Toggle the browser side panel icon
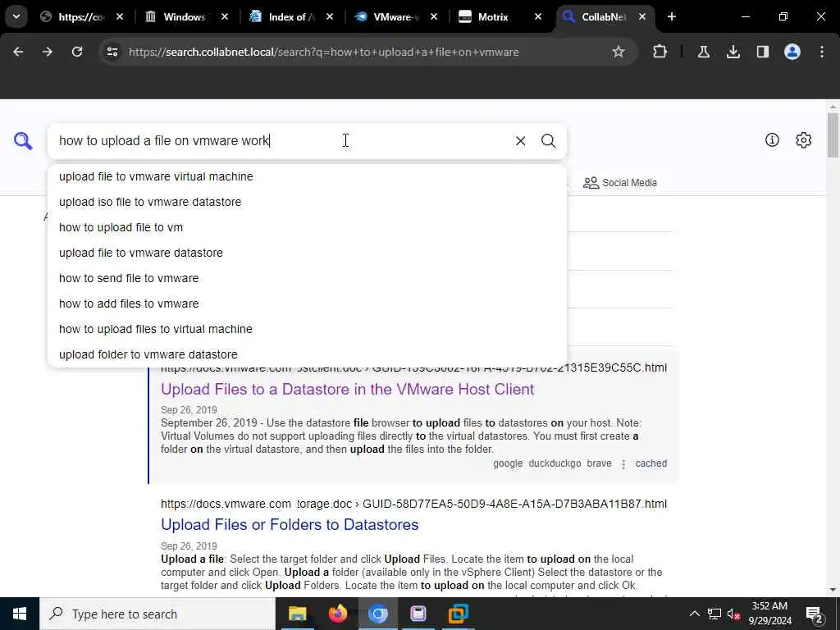Screen dimensions: 840x630 (x=762, y=52)
